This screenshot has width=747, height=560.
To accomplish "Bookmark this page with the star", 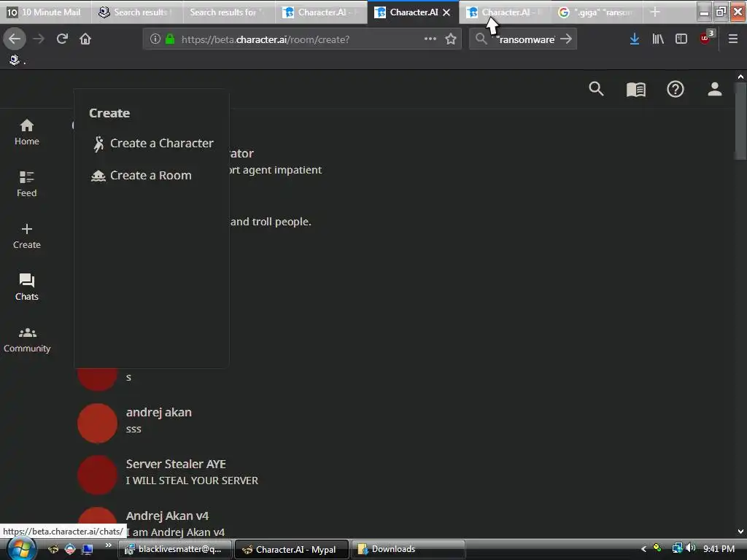I will tap(451, 39).
